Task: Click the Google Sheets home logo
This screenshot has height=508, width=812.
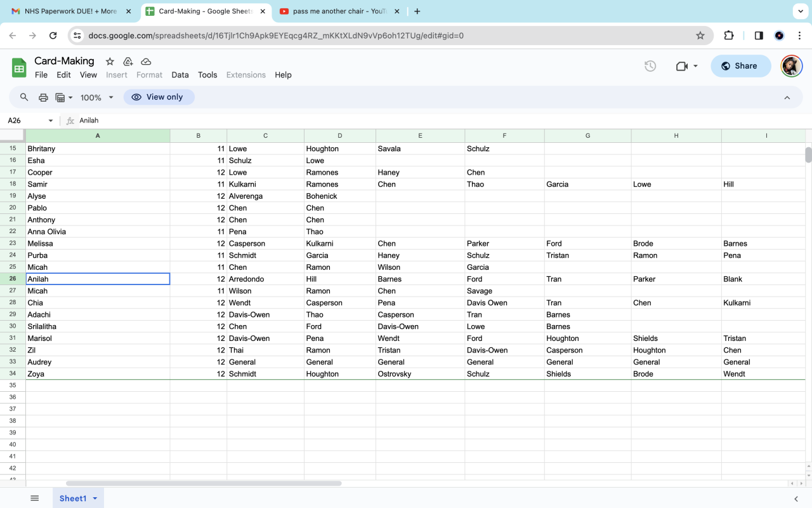Action: click(19, 67)
